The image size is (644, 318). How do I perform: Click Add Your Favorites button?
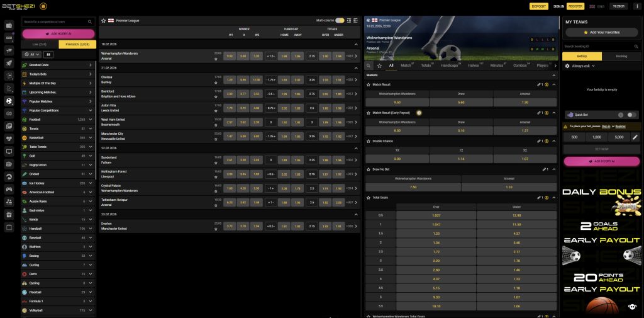tap(601, 32)
